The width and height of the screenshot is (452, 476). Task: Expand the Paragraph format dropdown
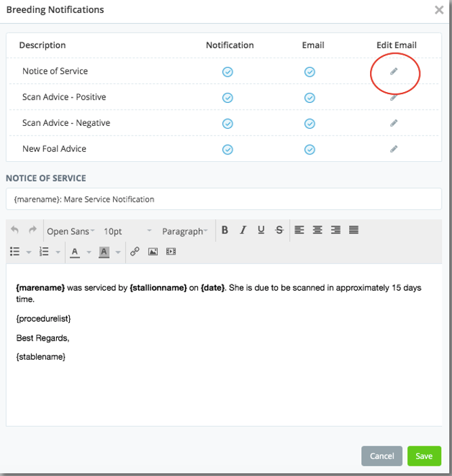[x=184, y=231]
